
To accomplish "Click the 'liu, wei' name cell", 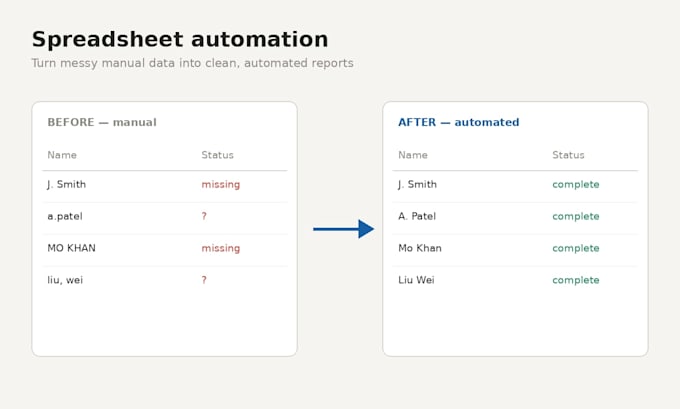I will [x=65, y=280].
